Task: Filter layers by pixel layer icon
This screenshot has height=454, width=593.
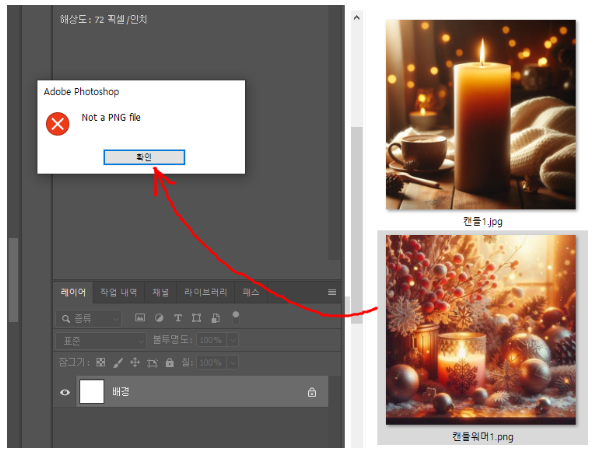Action: pyautogui.click(x=140, y=318)
